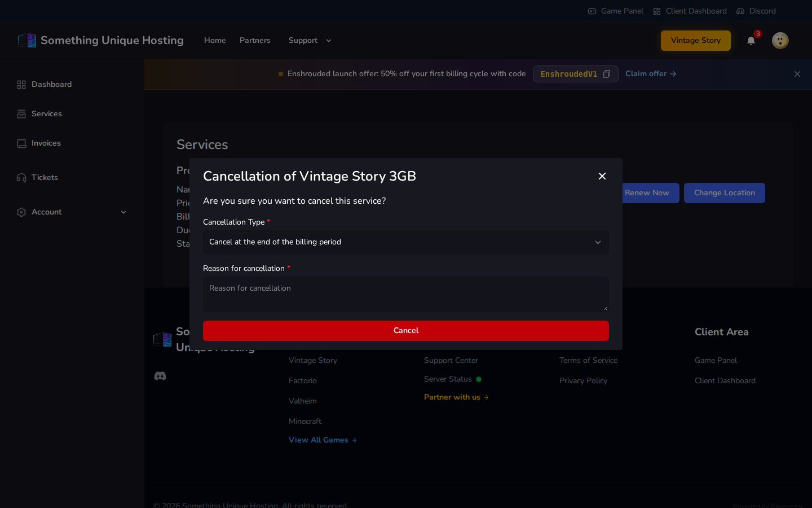Click the Reason for cancellation text area
This screenshot has height=508, width=812.
click(406, 294)
